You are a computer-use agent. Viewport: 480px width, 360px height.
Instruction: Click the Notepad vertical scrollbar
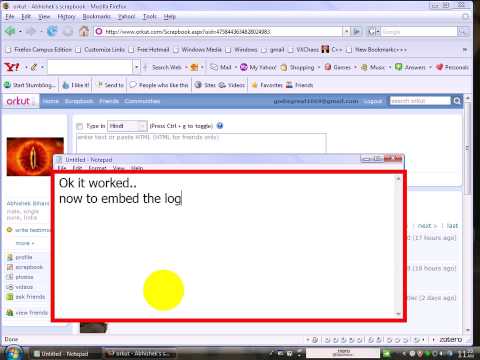tap(398, 246)
